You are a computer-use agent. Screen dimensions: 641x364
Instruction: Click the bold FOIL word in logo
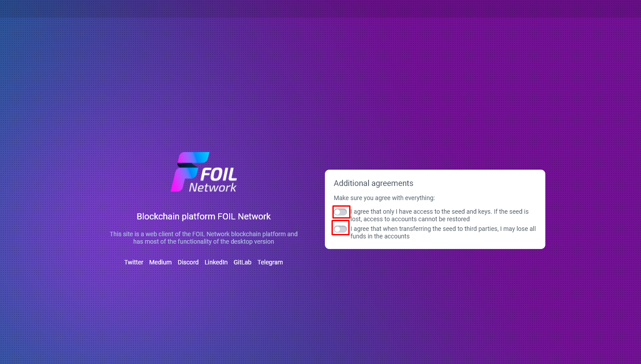(219, 174)
